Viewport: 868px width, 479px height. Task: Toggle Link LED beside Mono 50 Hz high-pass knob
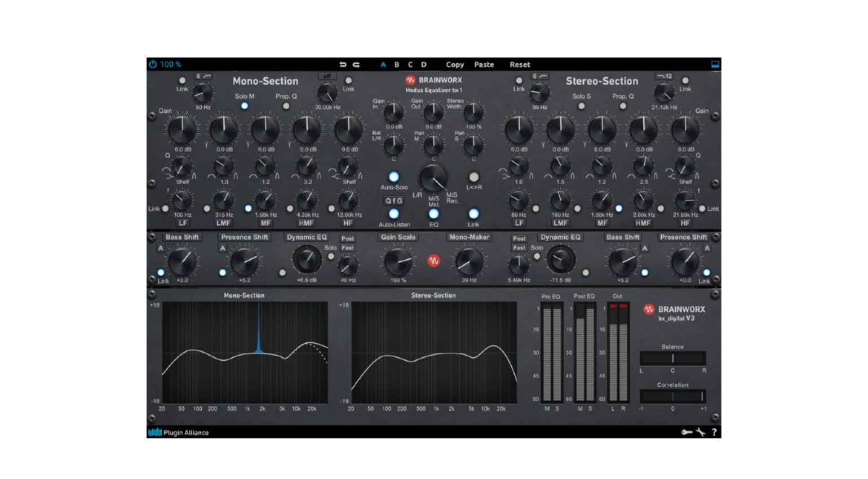point(182,81)
